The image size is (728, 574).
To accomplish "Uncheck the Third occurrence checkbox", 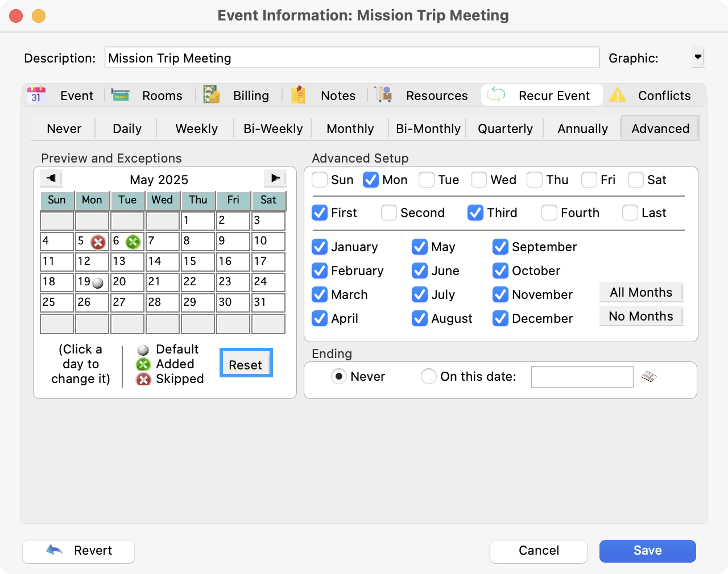I will [x=475, y=213].
